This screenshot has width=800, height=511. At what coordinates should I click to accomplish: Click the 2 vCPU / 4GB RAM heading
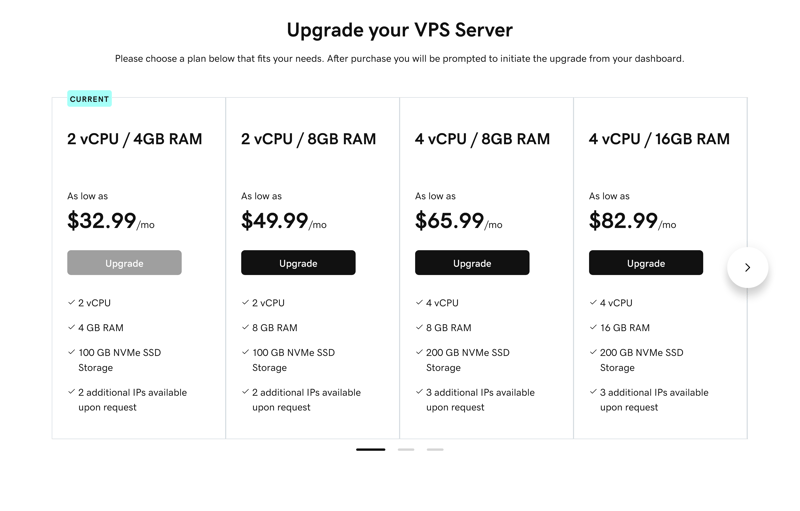[x=134, y=139]
